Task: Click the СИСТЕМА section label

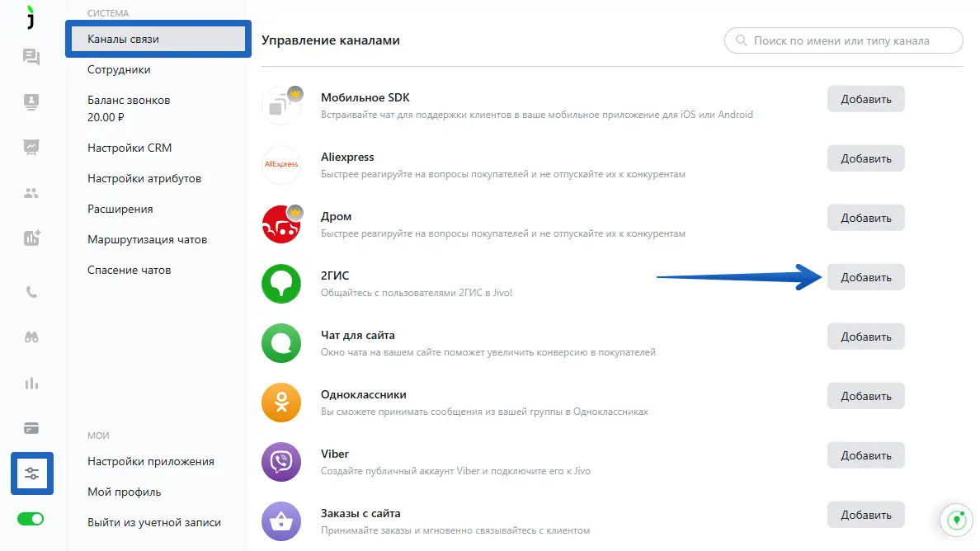Action: [x=107, y=13]
